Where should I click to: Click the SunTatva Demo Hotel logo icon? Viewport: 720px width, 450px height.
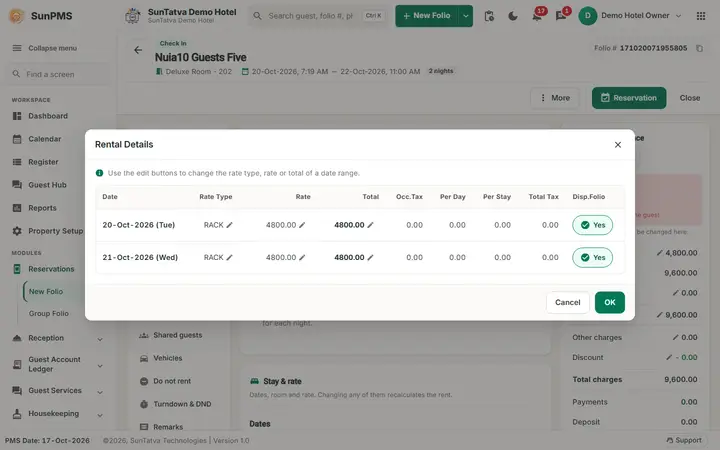click(x=133, y=16)
